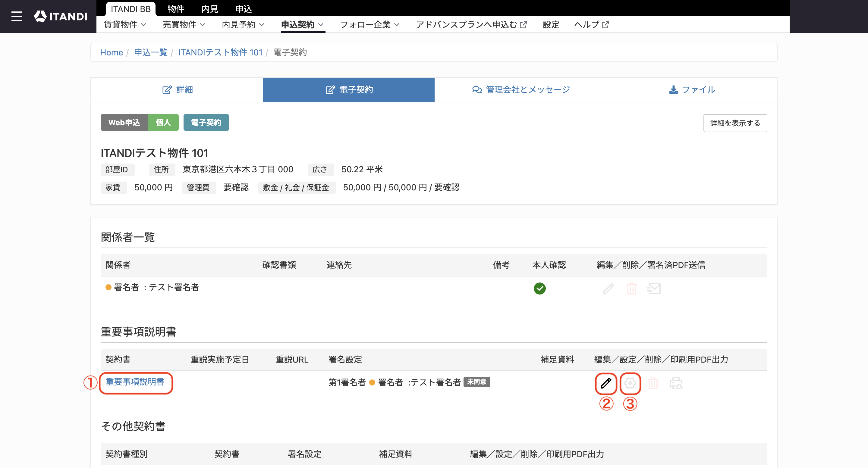Click 重説URL column header
Screen dimensions: 868x468
[292, 360]
